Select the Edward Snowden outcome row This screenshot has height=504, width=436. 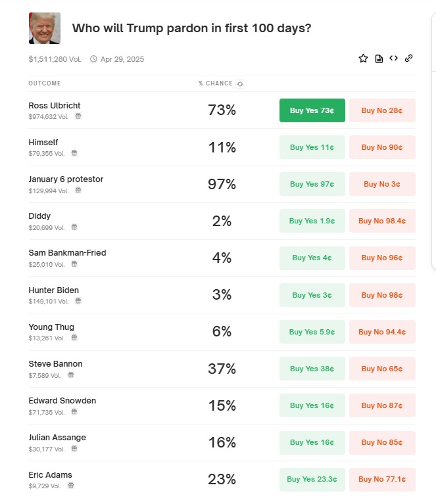(222, 405)
